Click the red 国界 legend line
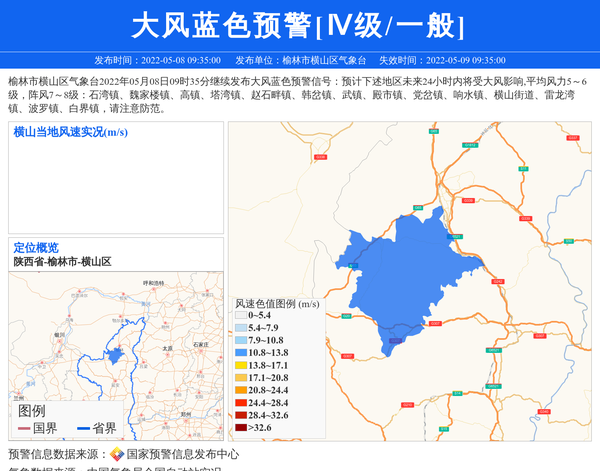 (24, 428)
